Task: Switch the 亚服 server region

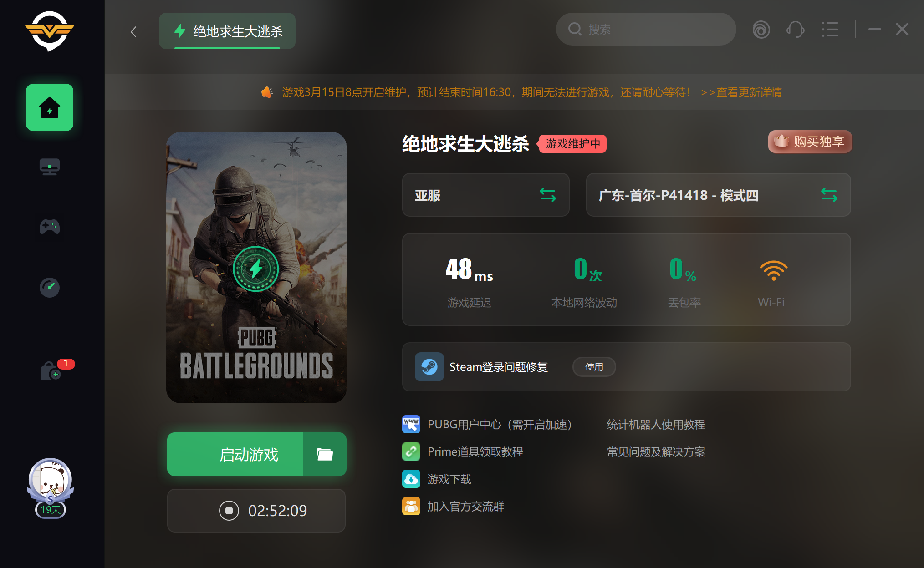Action: point(486,195)
